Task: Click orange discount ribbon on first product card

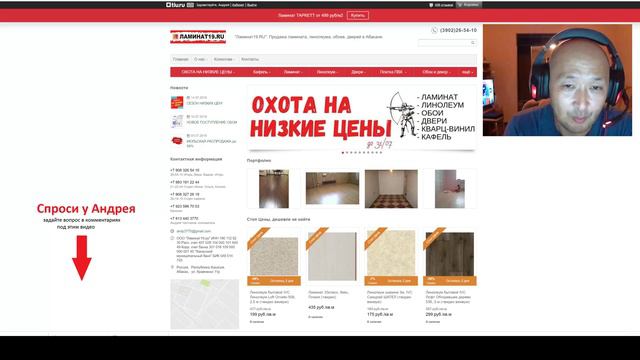Action: (258, 238)
